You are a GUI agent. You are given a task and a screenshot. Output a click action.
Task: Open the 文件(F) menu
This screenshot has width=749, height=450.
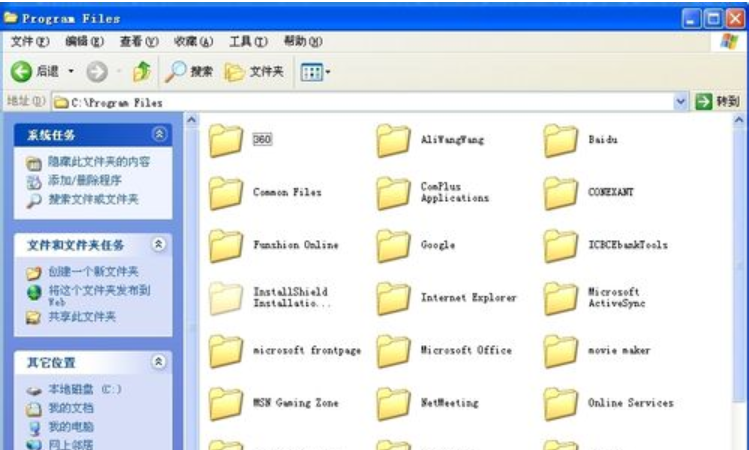29,41
